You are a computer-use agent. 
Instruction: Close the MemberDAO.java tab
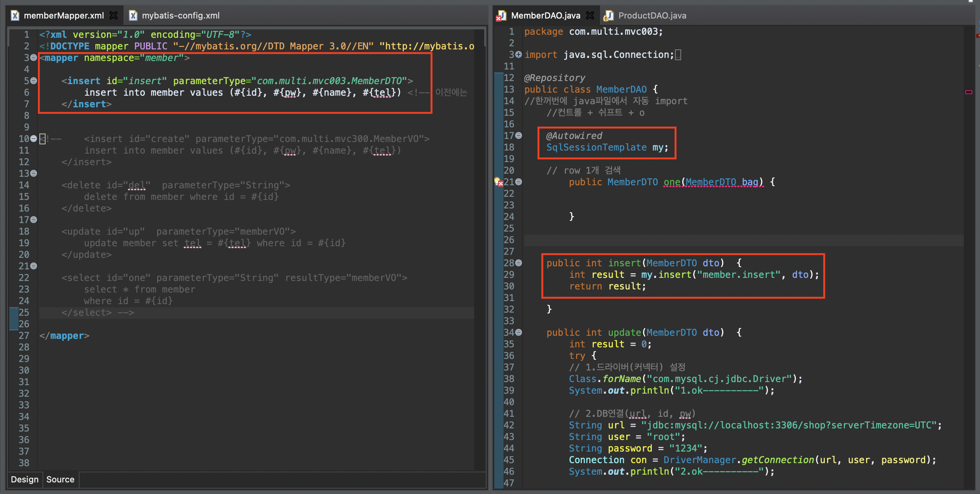(x=590, y=15)
